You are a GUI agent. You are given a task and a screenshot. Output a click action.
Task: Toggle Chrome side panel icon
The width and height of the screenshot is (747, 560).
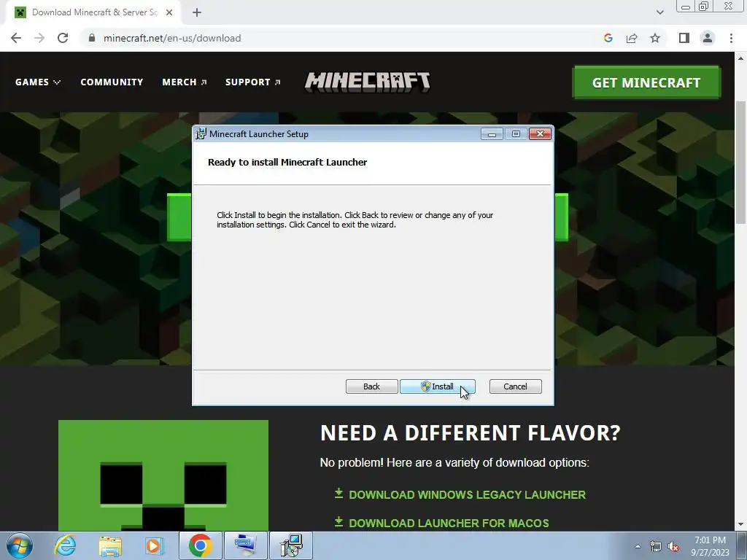click(684, 38)
